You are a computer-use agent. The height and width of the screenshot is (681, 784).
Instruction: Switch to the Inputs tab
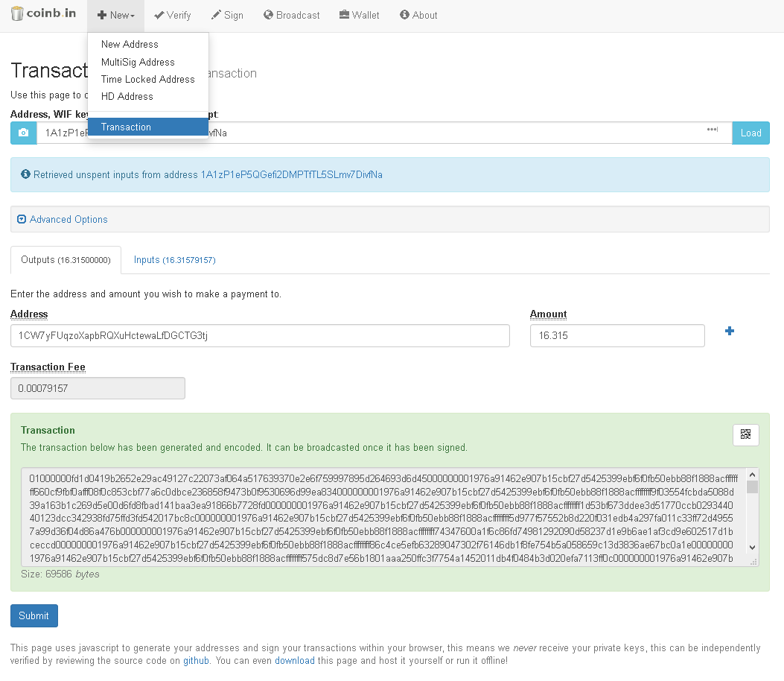(x=174, y=260)
